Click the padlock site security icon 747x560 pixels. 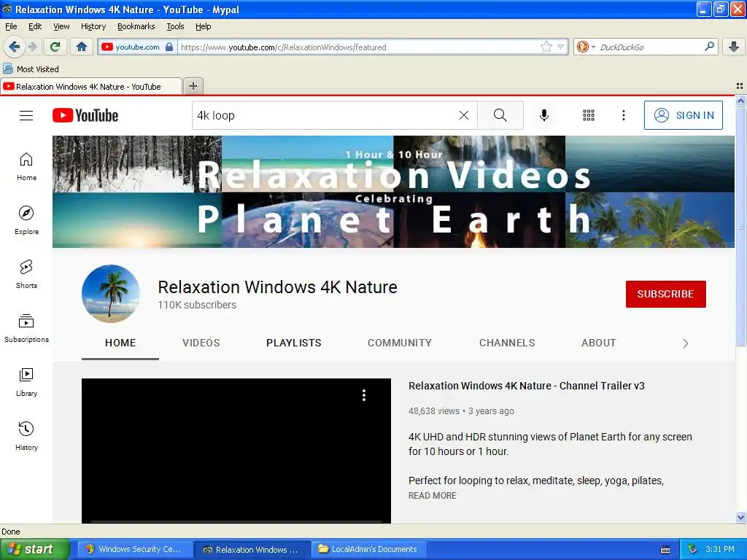click(x=169, y=47)
